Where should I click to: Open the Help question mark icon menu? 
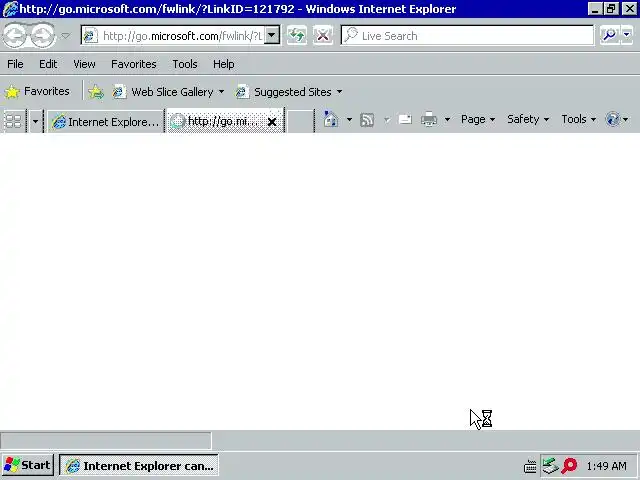(616, 119)
